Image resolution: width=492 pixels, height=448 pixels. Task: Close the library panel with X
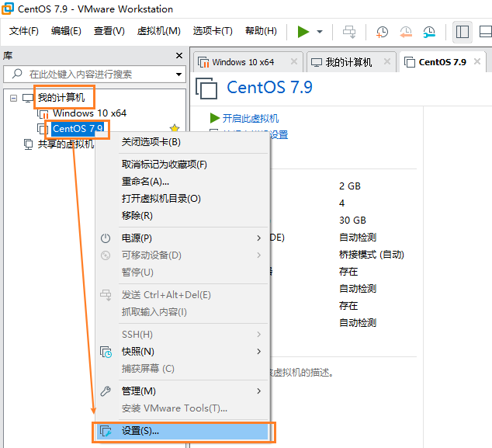click(x=179, y=56)
